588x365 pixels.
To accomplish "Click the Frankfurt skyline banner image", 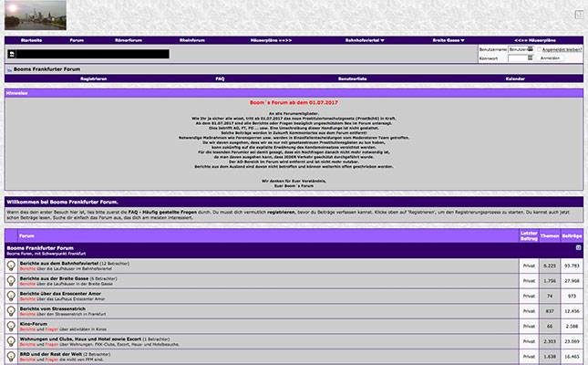I will click(x=36, y=15).
